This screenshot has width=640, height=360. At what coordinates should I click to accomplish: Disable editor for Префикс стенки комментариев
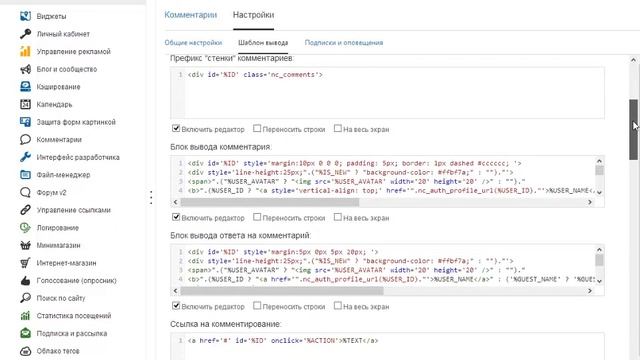coord(176,129)
